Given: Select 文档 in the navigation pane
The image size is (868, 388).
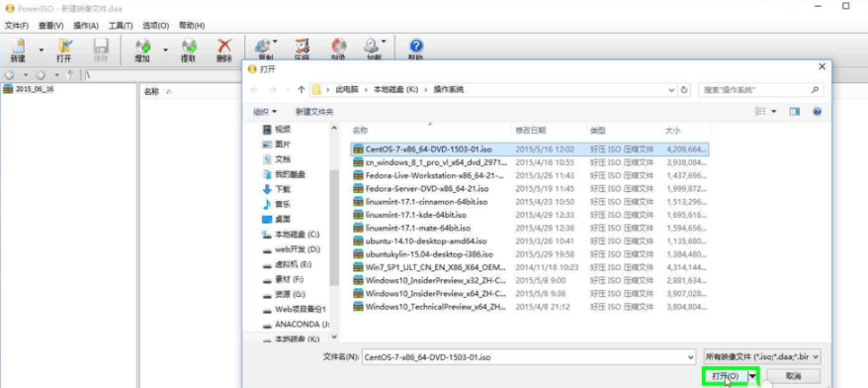Looking at the screenshot, I should point(283,159).
